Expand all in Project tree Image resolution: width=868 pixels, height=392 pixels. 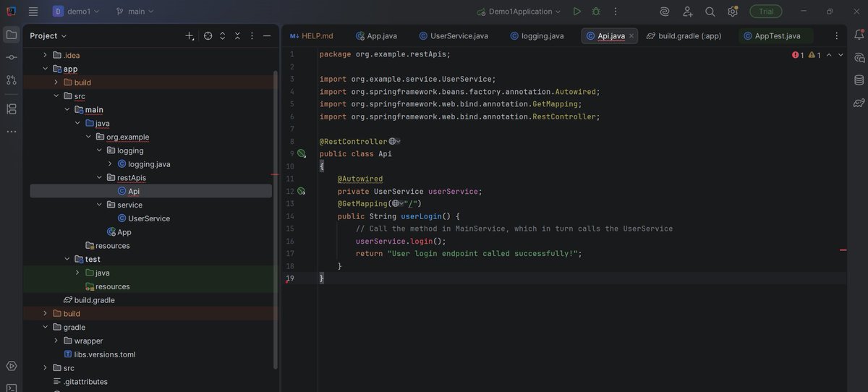(223, 35)
